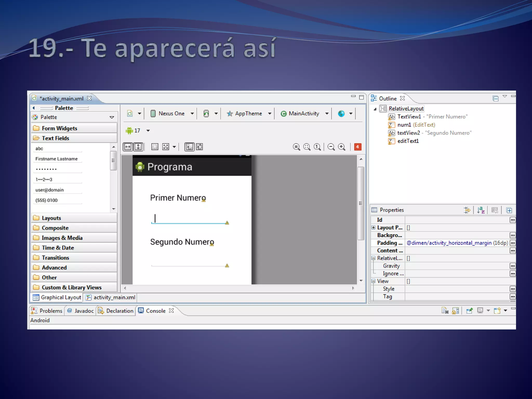
Task: Click the show advanced properties icon
Action: [x=467, y=210]
